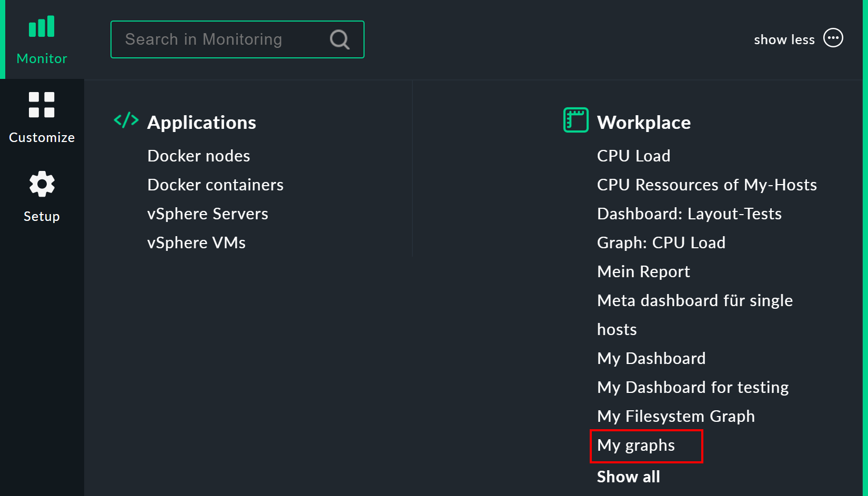Click Show all under Workplace
The width and height of the screenshot is (868, 496).
(628, 477)
